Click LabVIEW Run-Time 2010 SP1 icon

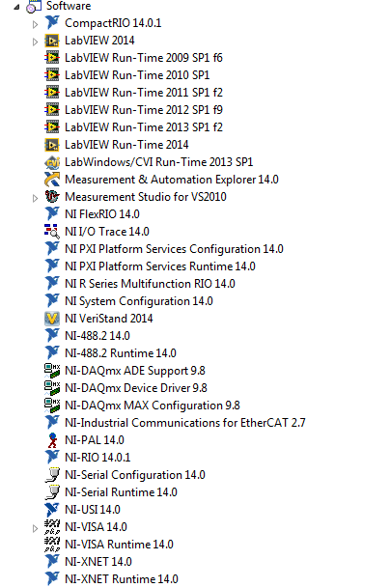click(52, 75)
